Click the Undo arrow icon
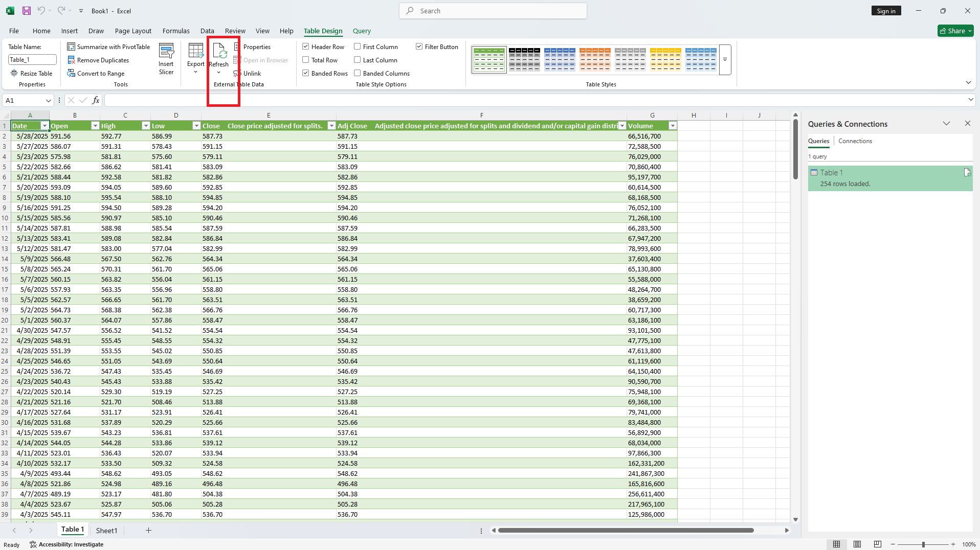Image resolution: width=980 pixels, height=550 pixels. [x=41, y=11]
